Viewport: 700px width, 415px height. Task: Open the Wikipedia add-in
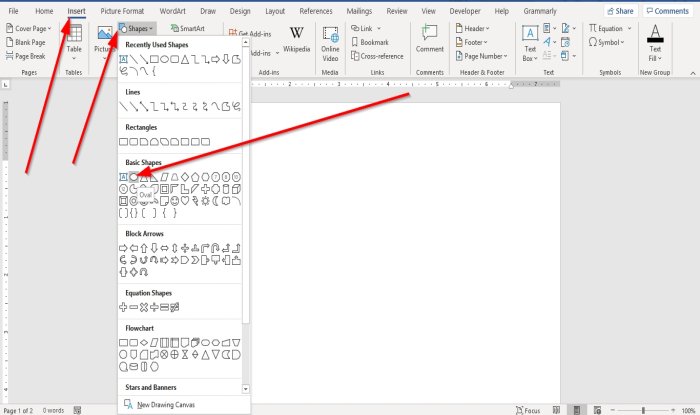click(x=296, y=40)
